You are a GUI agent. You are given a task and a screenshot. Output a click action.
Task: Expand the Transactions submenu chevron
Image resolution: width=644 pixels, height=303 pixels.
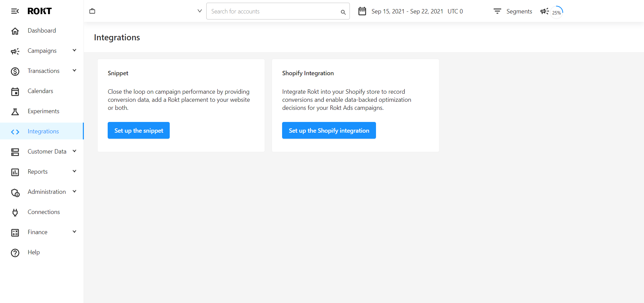pos(74,71)
